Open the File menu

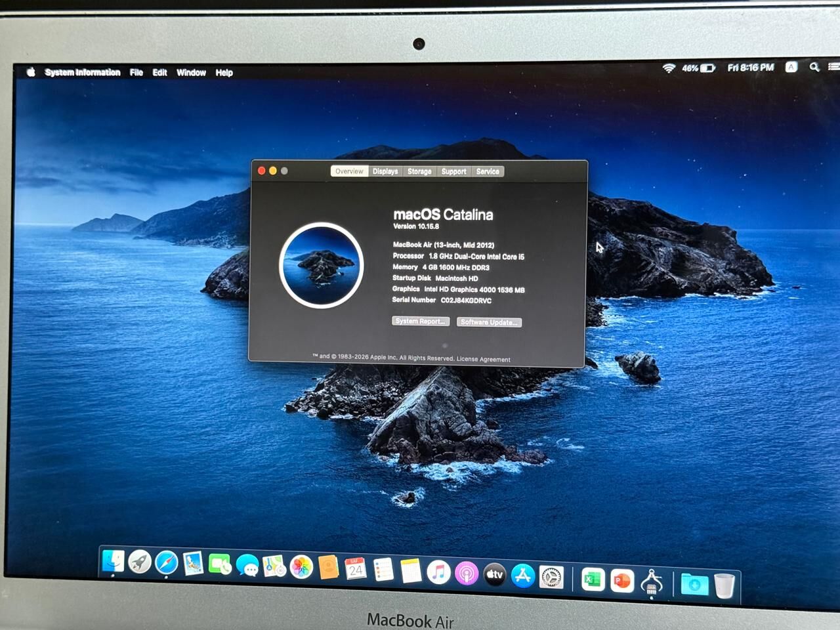click(x=136, y=72)
